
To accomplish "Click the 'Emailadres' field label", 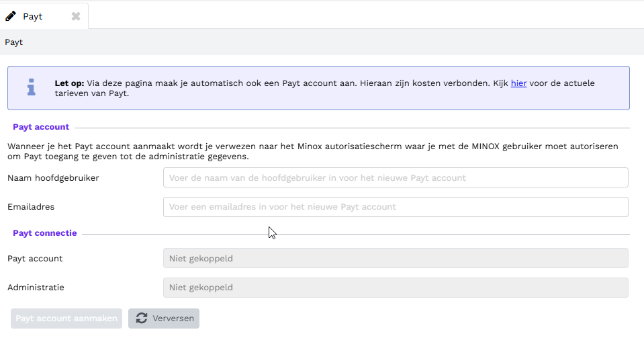I will pos(31,207).
